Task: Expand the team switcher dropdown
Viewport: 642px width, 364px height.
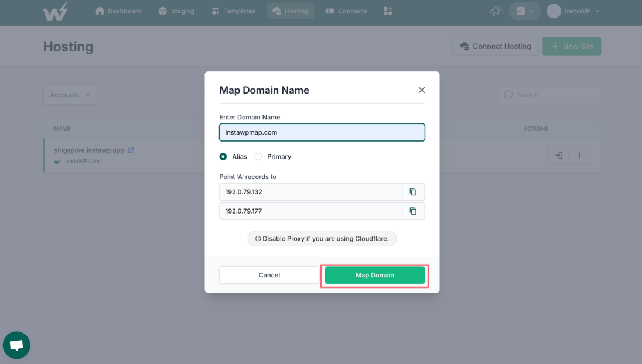Action: (x=524, y=11)
